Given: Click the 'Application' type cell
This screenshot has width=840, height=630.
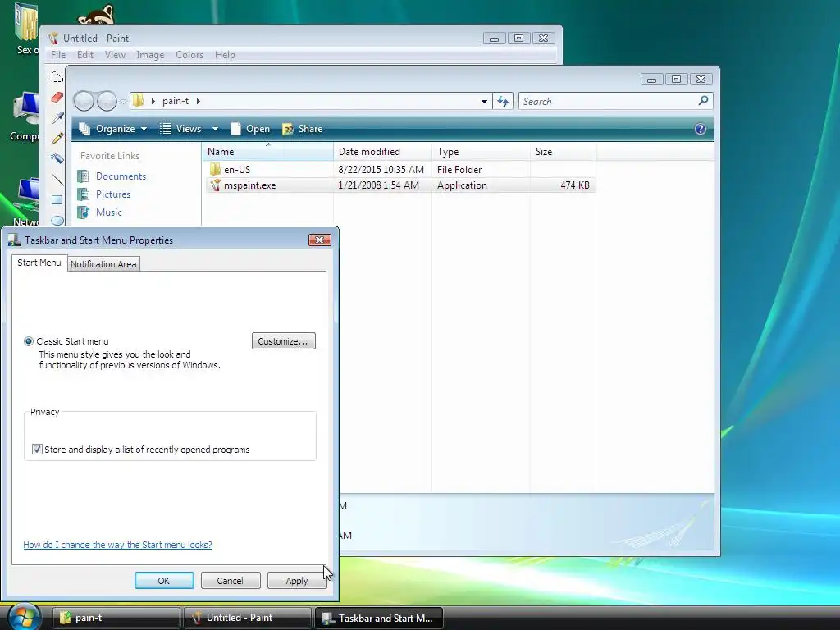Looking at the screenshot, I should pyautogui.click(x=462, y=185).
